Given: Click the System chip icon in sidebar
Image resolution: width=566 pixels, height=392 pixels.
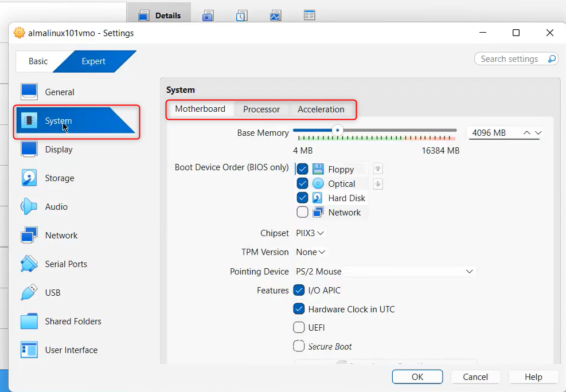Looking at the screenshot, I should pos(29,120).
